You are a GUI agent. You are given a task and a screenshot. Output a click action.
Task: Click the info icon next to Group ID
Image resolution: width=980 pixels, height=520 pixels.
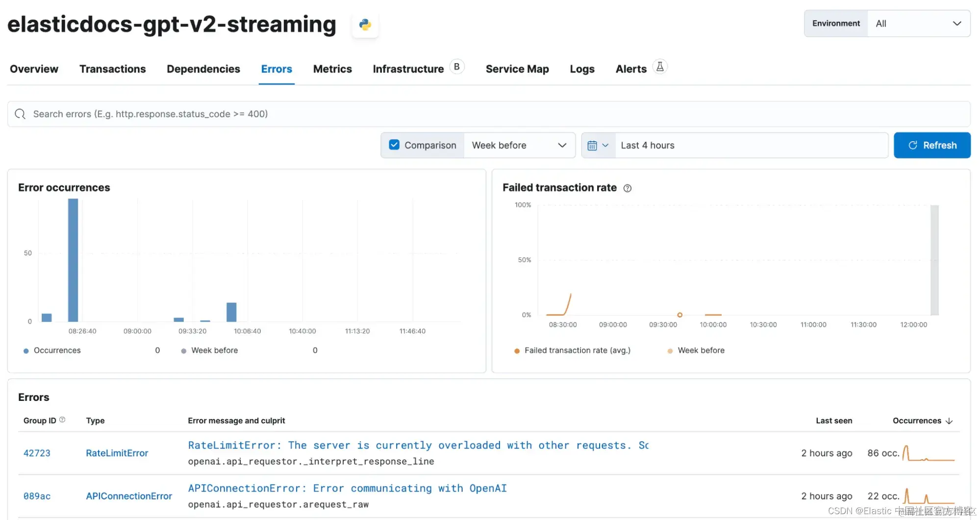click(x=62, y=420)
